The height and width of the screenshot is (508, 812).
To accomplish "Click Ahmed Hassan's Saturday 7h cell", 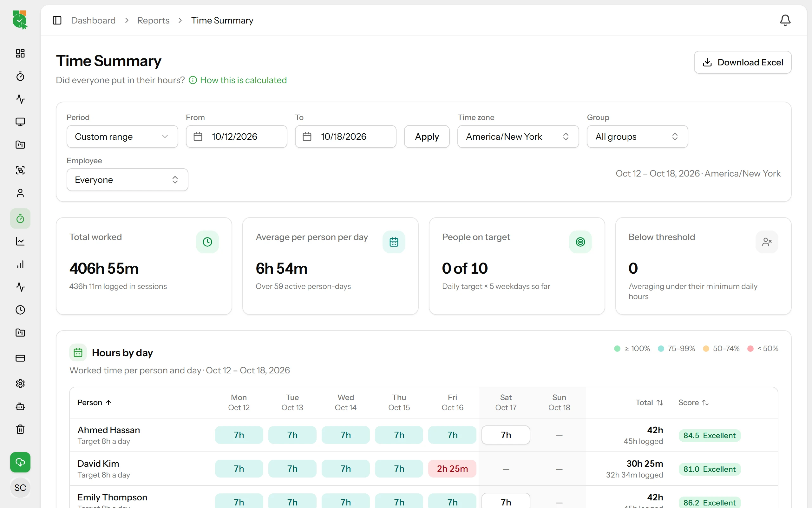I will [506, 435].
